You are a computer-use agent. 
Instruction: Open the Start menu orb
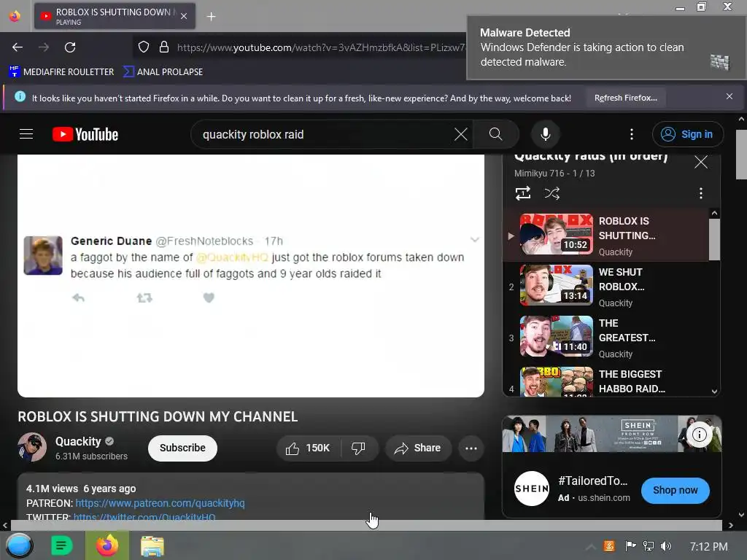point(19,545)
